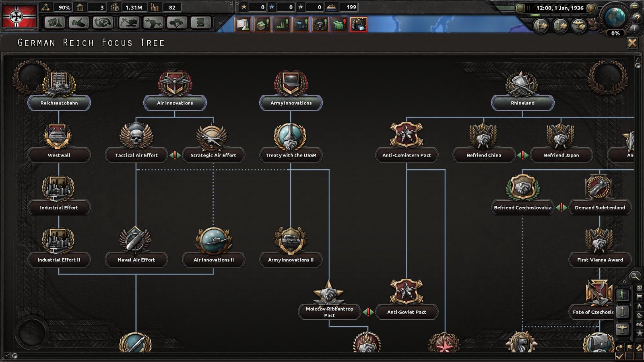Open the air plane orders view button

(x=579, y=26)
